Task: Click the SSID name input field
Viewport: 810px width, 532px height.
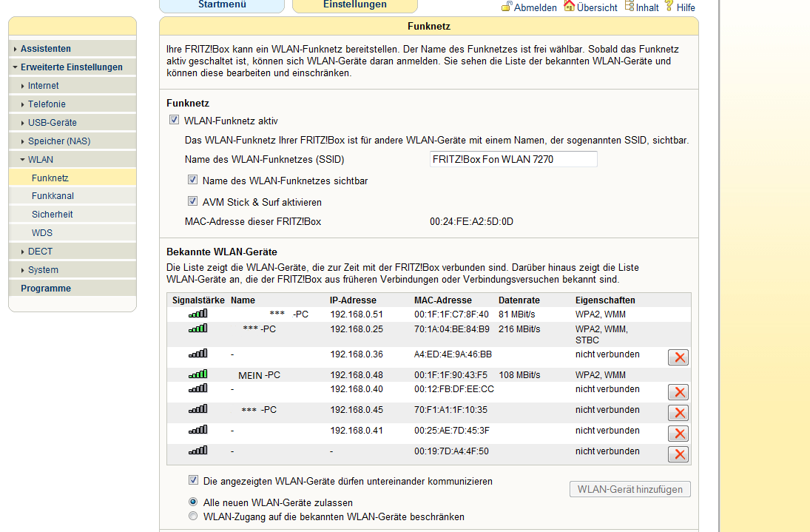Action: (513, 159)
